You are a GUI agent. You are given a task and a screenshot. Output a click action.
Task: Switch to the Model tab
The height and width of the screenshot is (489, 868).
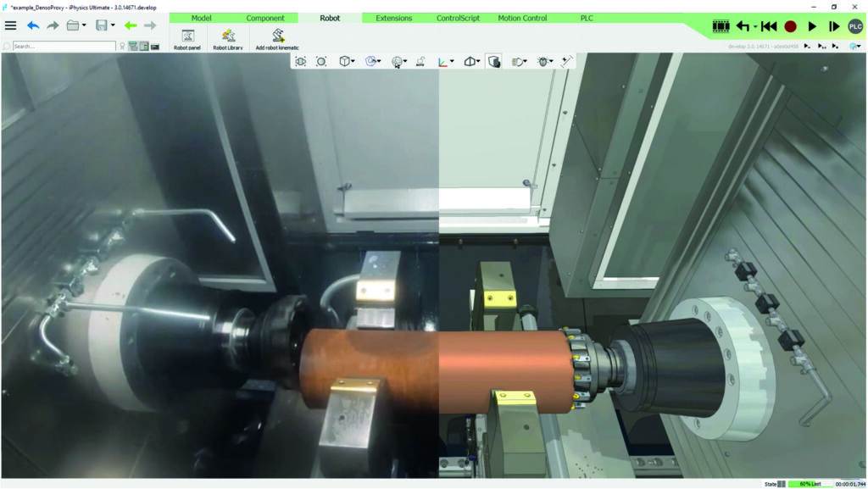pyautogui.click(x=201, y=18)
